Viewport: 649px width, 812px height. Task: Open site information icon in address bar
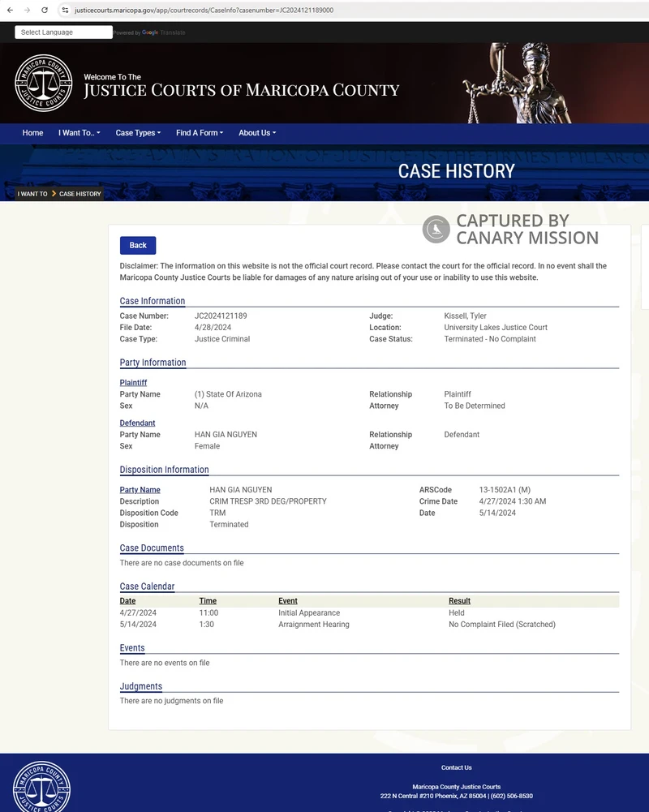tap(65, 10)
